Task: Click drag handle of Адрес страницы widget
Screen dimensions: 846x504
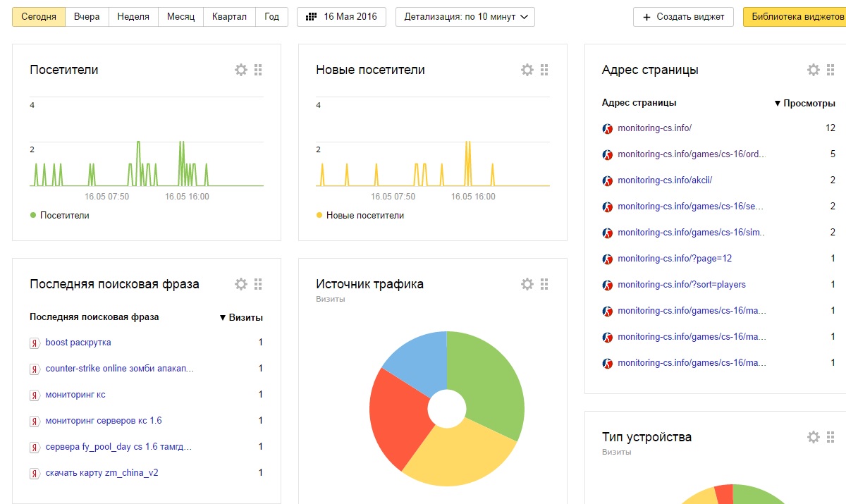Action: pyautogui.click(x=830, y=70)
